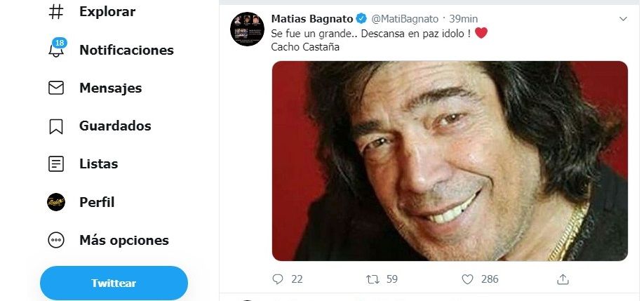Expand the tweet options chevron
The width and height of the screenshot is (644, 301).
(623, 19)
